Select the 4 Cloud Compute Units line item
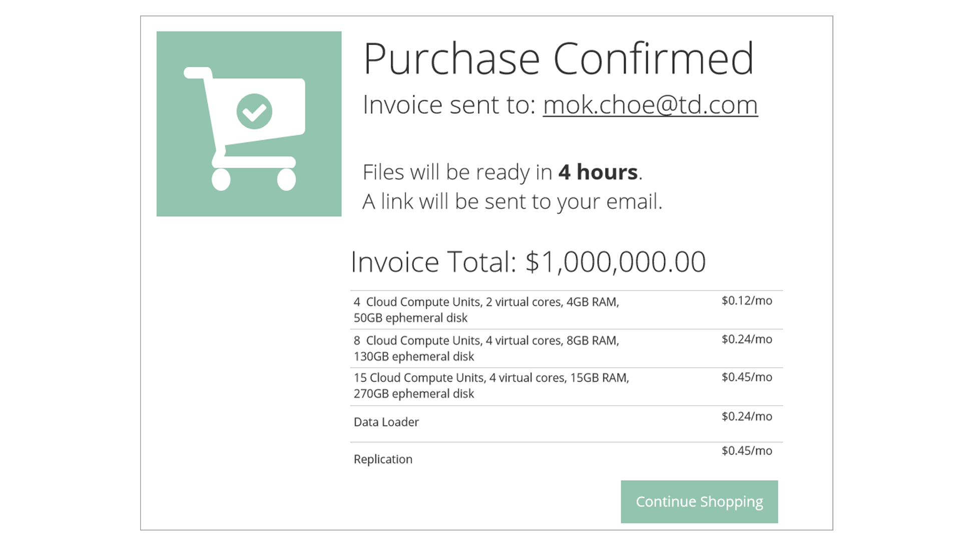 [486, 310]
